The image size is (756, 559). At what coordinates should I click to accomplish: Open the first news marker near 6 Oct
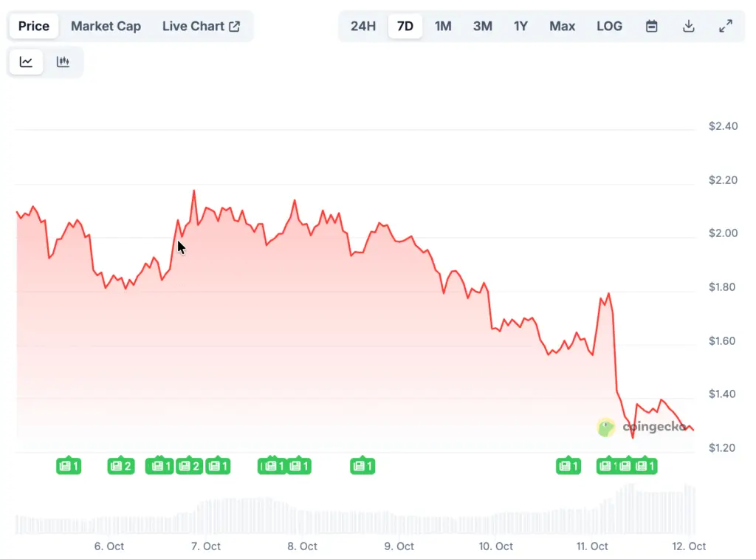(x=69, y=466)
